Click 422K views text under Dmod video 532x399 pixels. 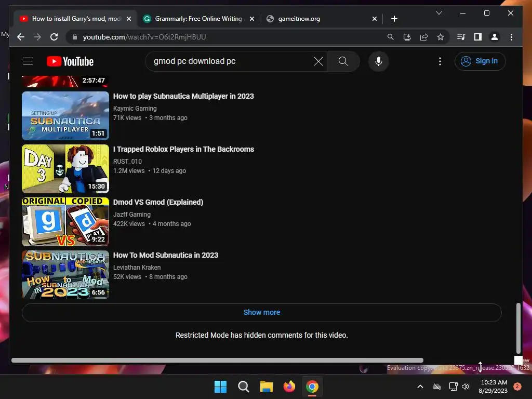(129, 224)
